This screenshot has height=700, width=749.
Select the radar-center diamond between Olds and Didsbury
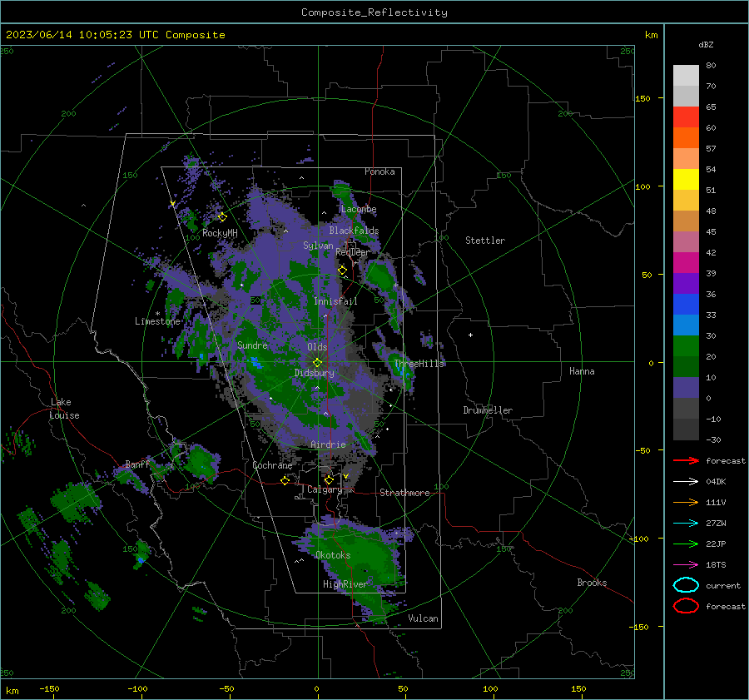tap(317, 363)
